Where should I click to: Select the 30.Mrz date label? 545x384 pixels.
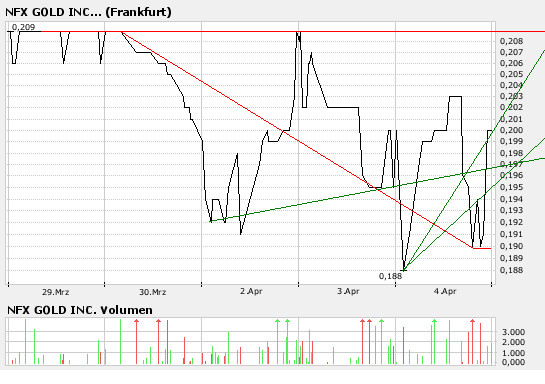pyautogui.click(x=153, y=292)
